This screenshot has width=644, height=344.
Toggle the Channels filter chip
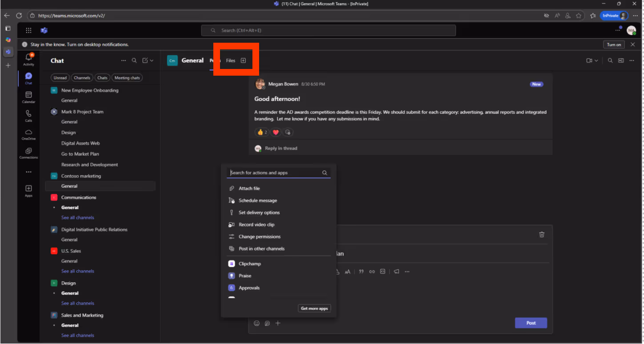(x=82, y=78)
